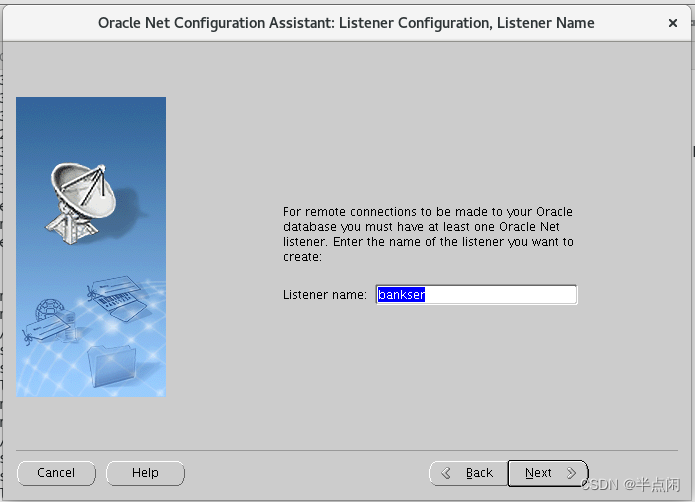Open Help for listener naming

145,473
